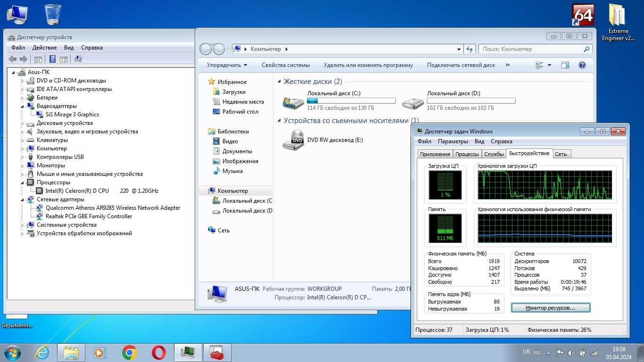This screenshot has width=644, height=362.
Task: Click the Explorer Forward navigation button
Action: coord(219,49)
